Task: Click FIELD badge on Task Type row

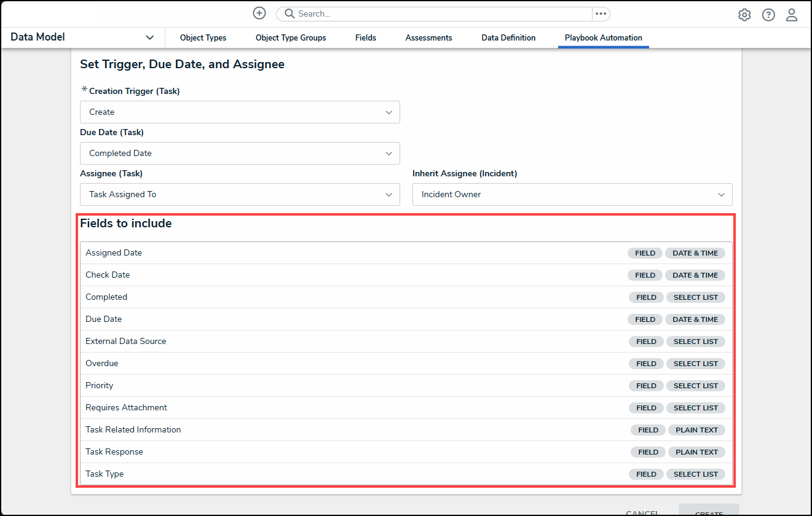Action: (647, 474)
